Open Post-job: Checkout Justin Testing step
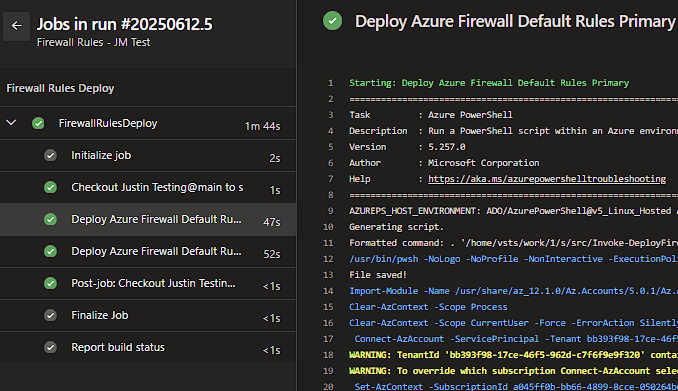The height and width of the screenshot is (391, 678). point(148,283)
